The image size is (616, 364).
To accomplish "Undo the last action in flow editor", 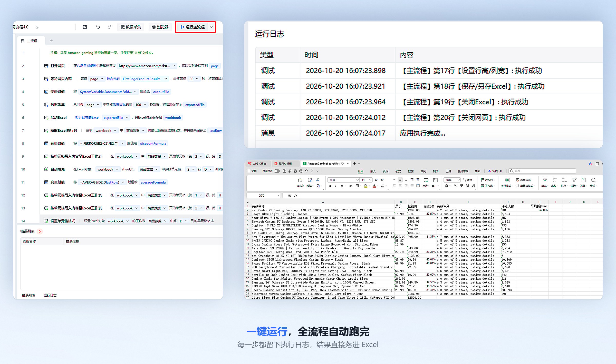I will 98,27.
